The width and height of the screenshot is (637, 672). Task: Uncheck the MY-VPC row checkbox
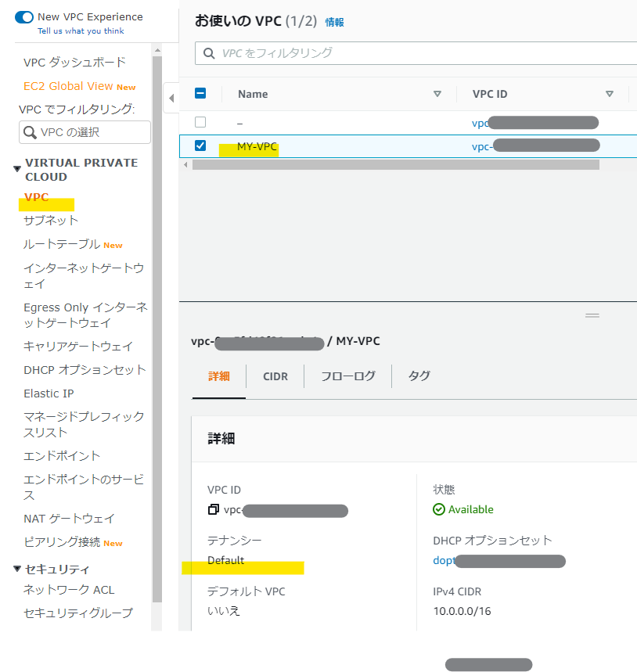point(200,146)
